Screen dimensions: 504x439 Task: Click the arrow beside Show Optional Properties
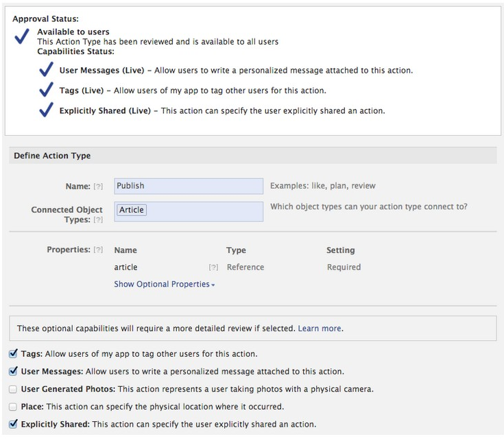tap(213, 285)
